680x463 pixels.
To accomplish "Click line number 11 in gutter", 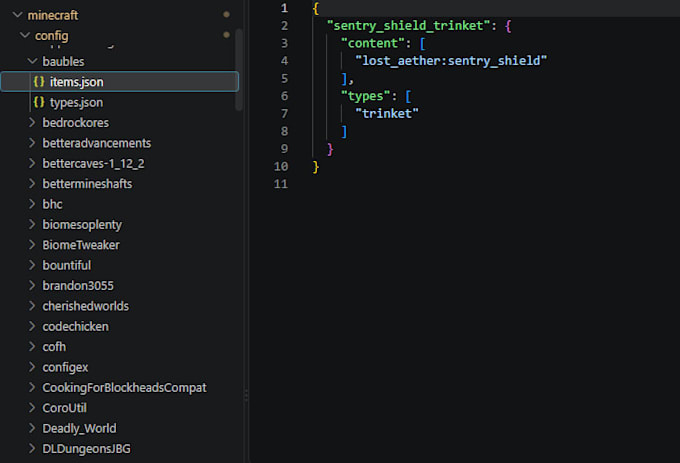I will coord(281,184).
